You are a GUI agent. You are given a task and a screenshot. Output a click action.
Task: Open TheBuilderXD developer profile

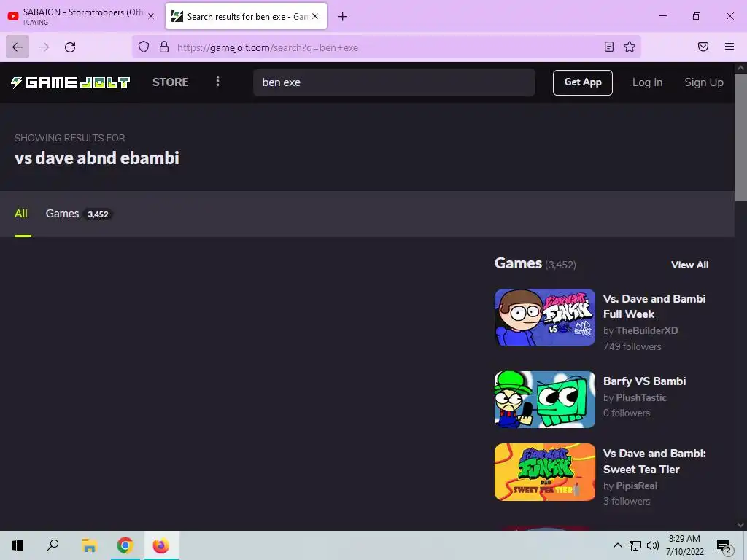646,330
